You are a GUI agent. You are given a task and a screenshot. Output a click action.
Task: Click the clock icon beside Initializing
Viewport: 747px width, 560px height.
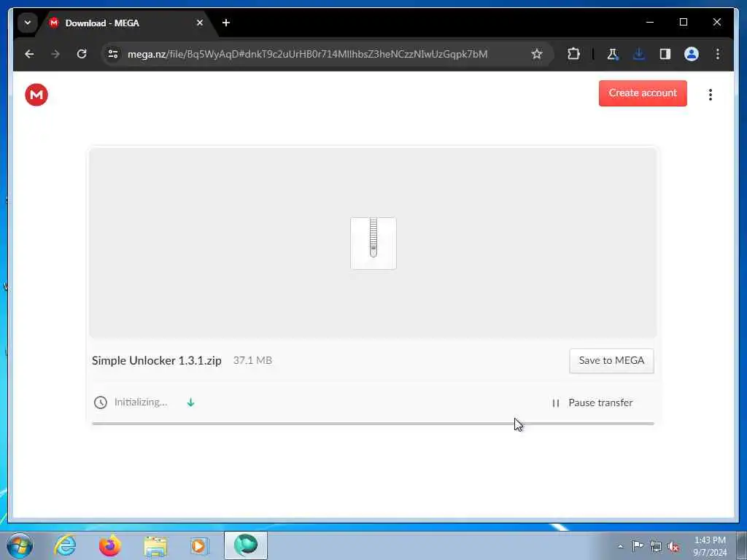100,402
